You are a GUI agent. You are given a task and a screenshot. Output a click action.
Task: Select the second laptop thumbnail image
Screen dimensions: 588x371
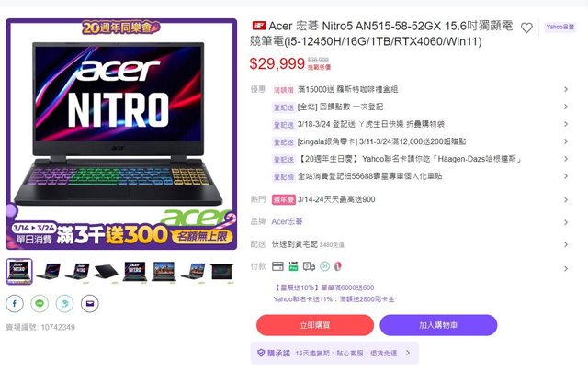(49, 271)
